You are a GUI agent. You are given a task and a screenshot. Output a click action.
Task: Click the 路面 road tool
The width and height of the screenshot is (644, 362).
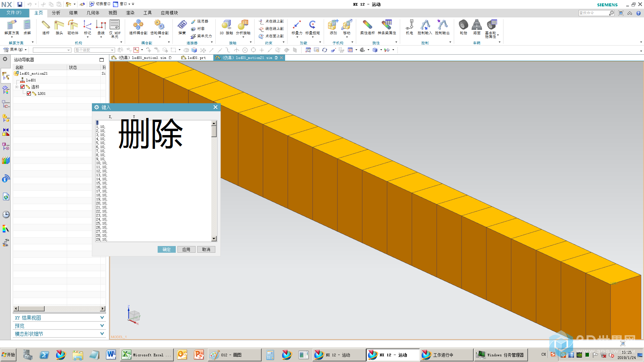point(477,27)
